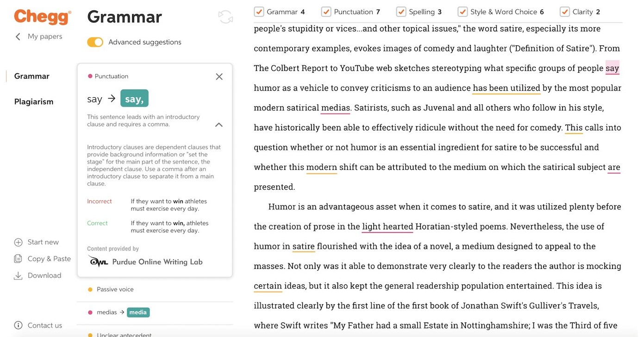Click the Copy & Paste document icon

18,259
